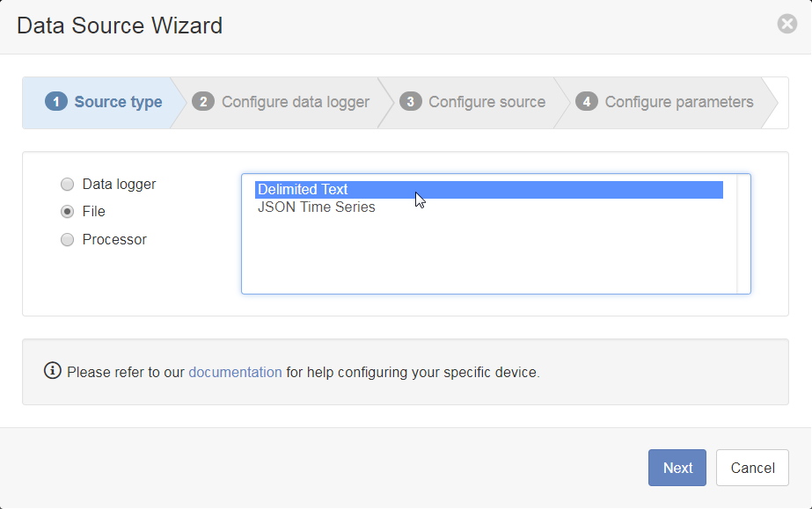Click the step 1 number badge
The image size is (812, 509).
pyautogui.click(x=56, y=101)
